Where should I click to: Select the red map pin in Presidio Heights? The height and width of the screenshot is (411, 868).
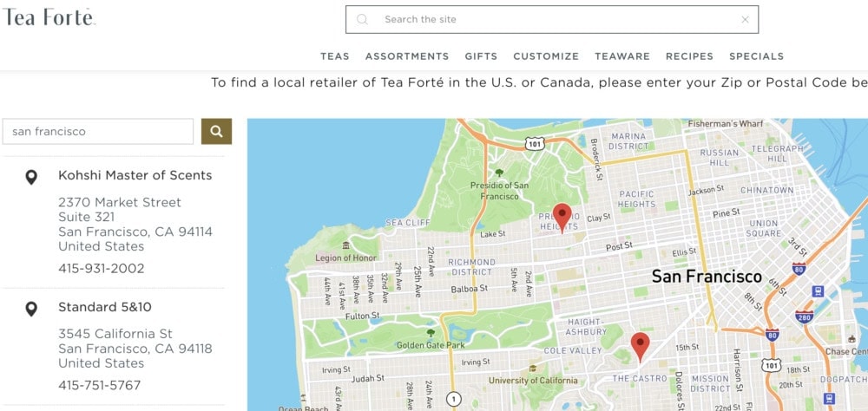562,218
